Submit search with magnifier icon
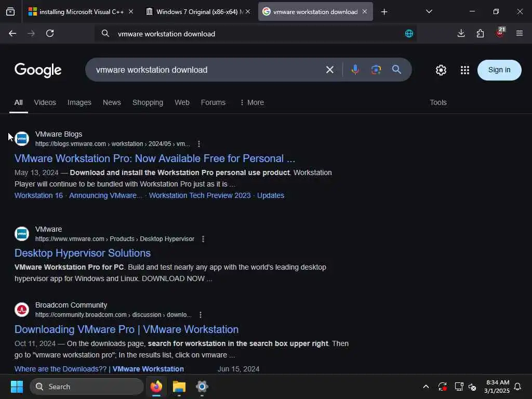The image size is (532, 399). point(396,70)
